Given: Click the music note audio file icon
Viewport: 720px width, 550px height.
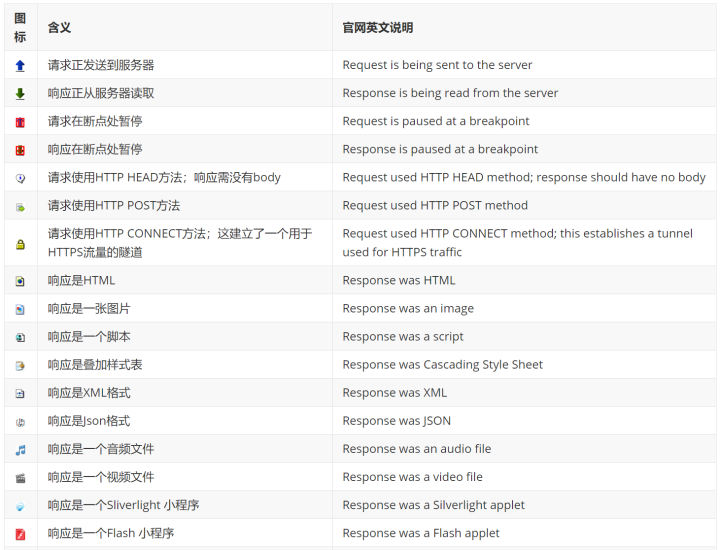Looking at the screenshot, I should [x=20, y=450].
